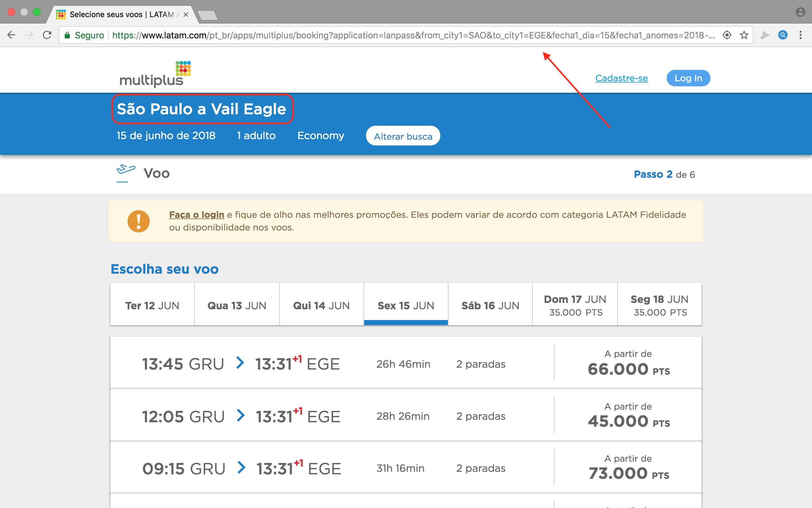Click the location target icon in address bar
Image resolution: width=812 pixels, height=508 pixels.
(727, 35)
